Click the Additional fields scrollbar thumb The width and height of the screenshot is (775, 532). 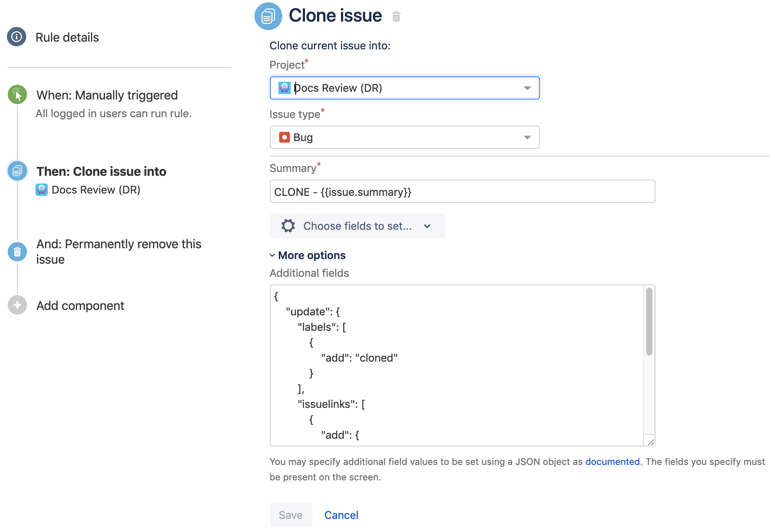649,321
